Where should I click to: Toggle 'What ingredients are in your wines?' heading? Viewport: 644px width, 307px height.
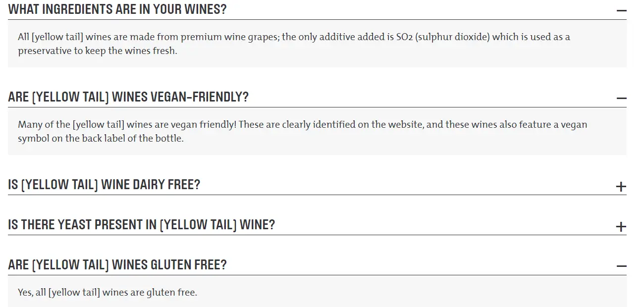pyautogui.click(x=117, y=9)
